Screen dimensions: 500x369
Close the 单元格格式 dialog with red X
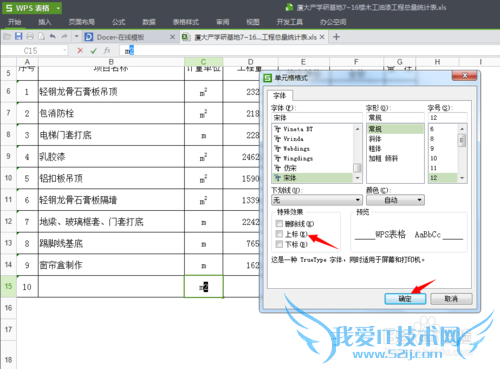point(465,76)
